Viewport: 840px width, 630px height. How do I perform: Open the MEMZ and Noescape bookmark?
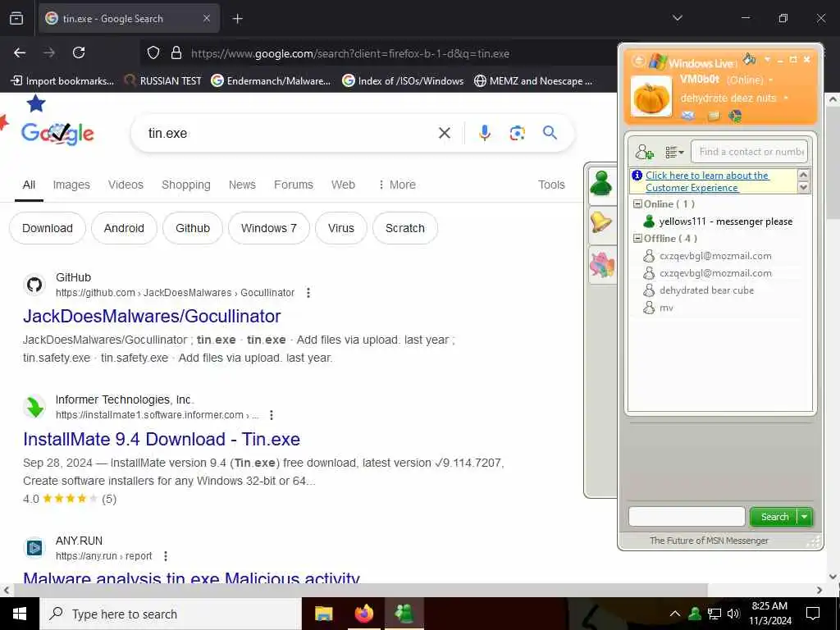pyautogui.click(x=533, y=81)
